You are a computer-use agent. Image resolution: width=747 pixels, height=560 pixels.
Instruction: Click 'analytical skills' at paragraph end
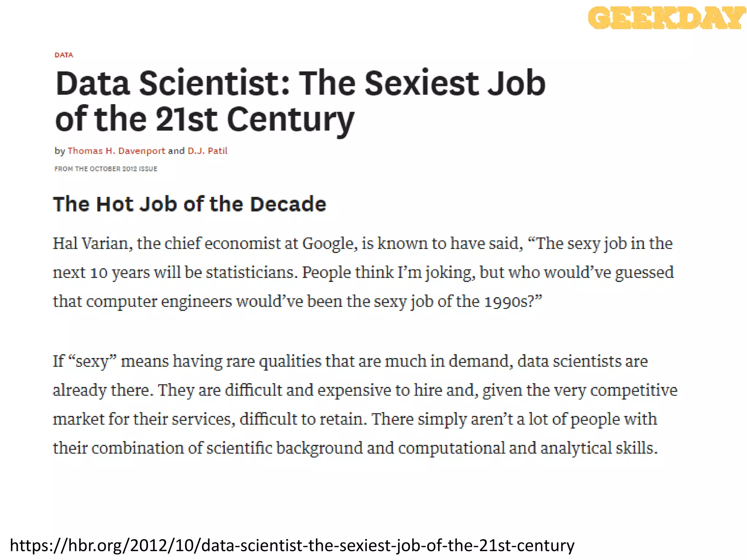pyautogui.click(x=598, y=448)
